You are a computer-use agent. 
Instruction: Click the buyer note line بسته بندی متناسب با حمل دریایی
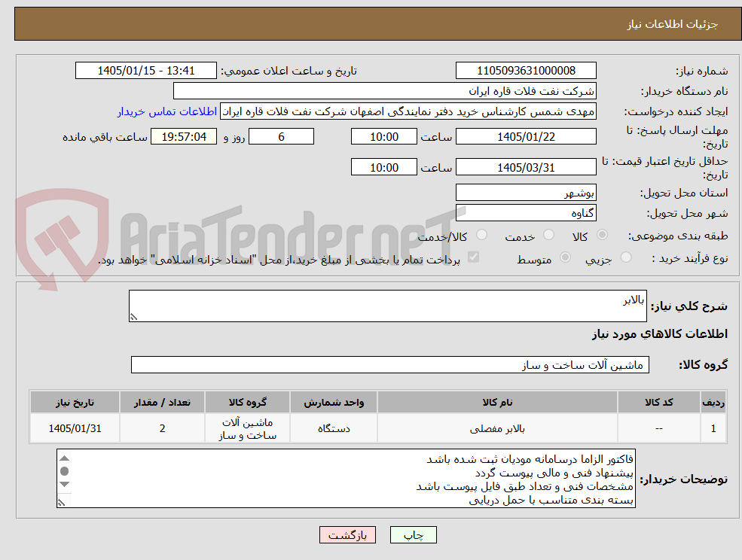tap(551, 500)
